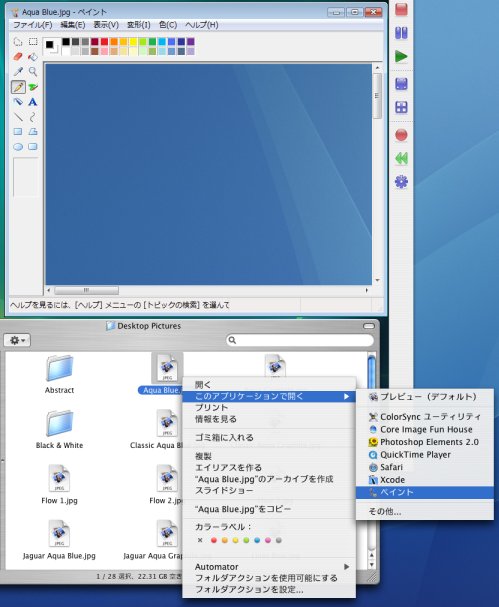Open the ヘルプ(H) menu in Paint
The height and width of the screenshot is (607, 499).
click(x=201, y=25)
